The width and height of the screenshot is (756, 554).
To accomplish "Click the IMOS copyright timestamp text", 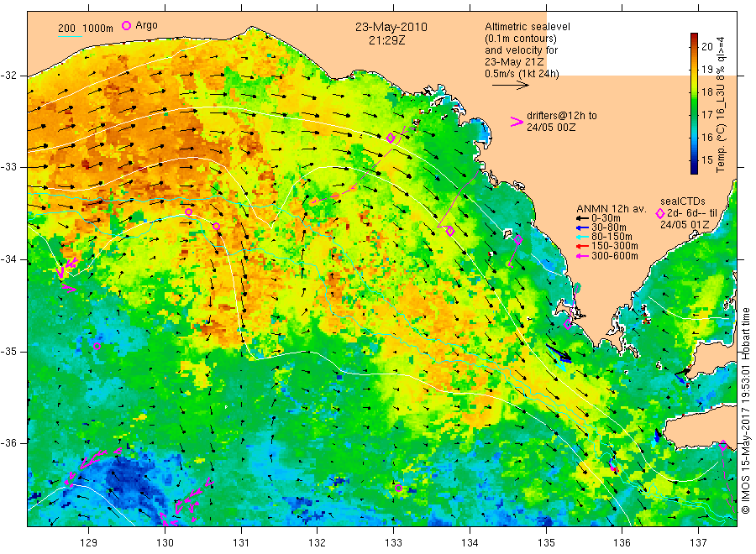I will [745, 410].
